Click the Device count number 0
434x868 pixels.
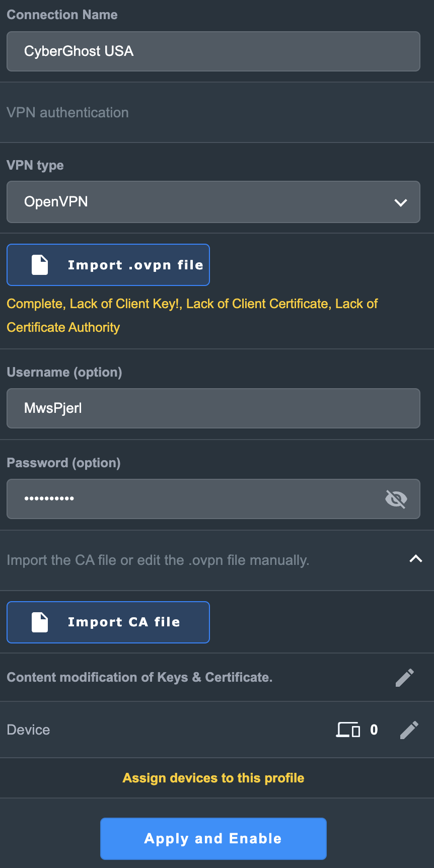coord(374,730)
